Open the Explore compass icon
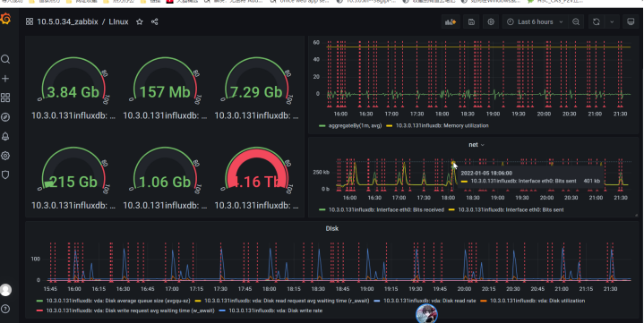Screen dimensions: 644x323 (5, 117)
